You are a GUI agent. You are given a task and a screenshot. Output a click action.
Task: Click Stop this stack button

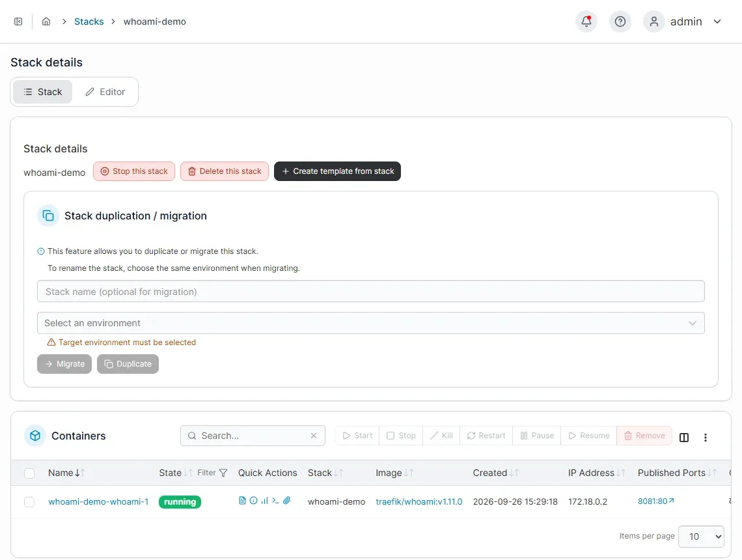pos(134,171)
